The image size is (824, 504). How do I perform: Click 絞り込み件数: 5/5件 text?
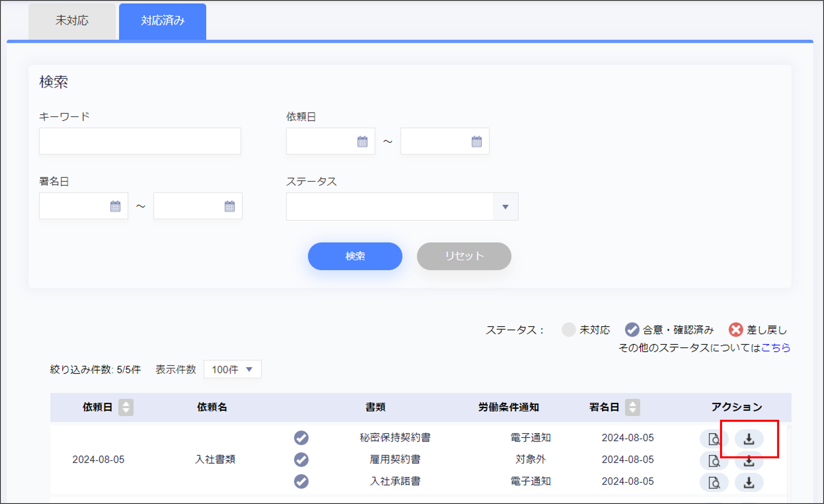95,369
